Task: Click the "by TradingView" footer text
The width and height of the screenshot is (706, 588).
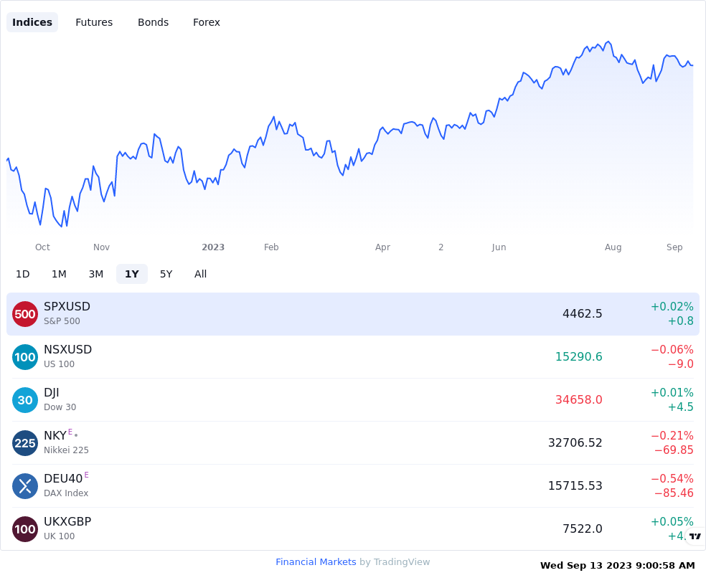Action: coord(395,562)
